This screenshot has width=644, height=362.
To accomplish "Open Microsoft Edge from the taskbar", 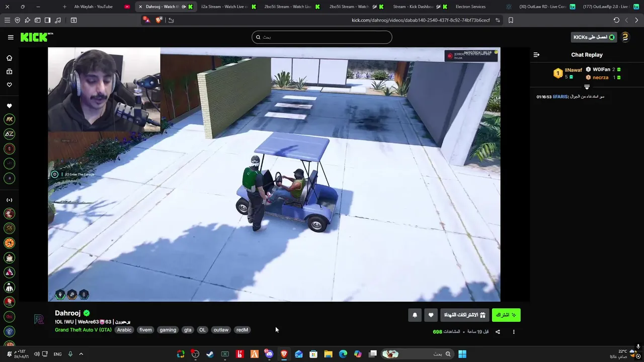I will point(343,354).
